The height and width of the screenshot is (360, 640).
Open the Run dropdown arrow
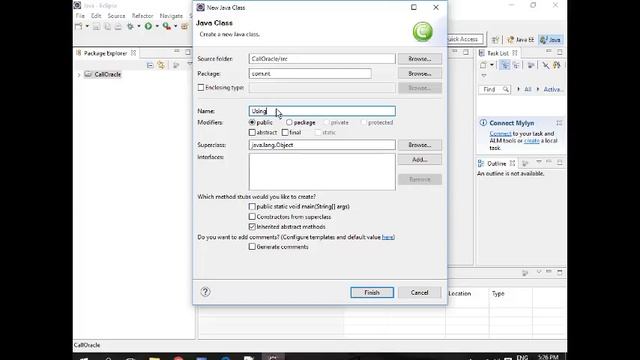(x=157, y=27)
